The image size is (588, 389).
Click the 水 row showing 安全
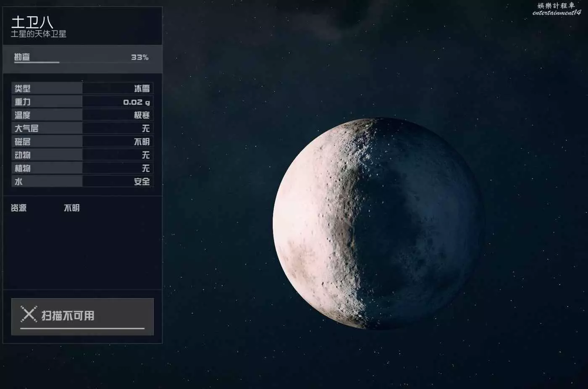82,181
